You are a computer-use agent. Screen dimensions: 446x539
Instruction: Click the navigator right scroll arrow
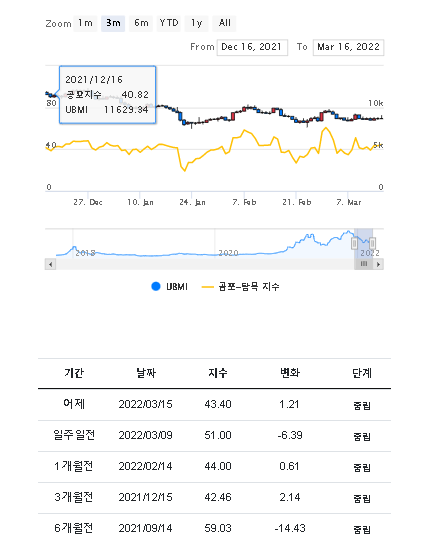pos(379,264)
